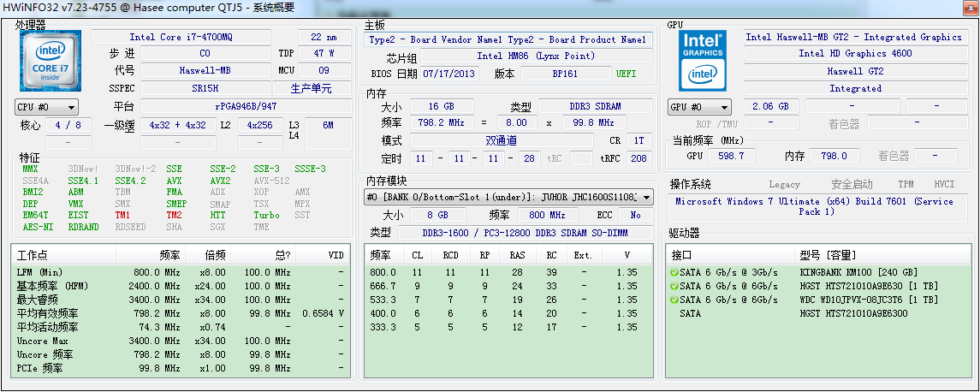980x392 pixels.
Task: Click the Intel Core i7 processor logo
Action: pos(50,61)
